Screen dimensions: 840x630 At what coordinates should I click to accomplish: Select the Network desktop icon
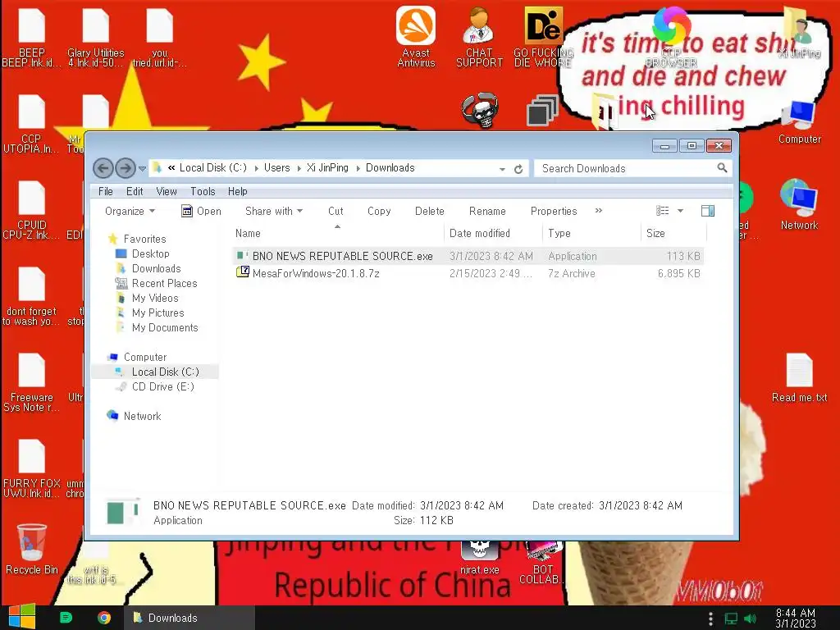pyautogui.click(x=799, y=204)
